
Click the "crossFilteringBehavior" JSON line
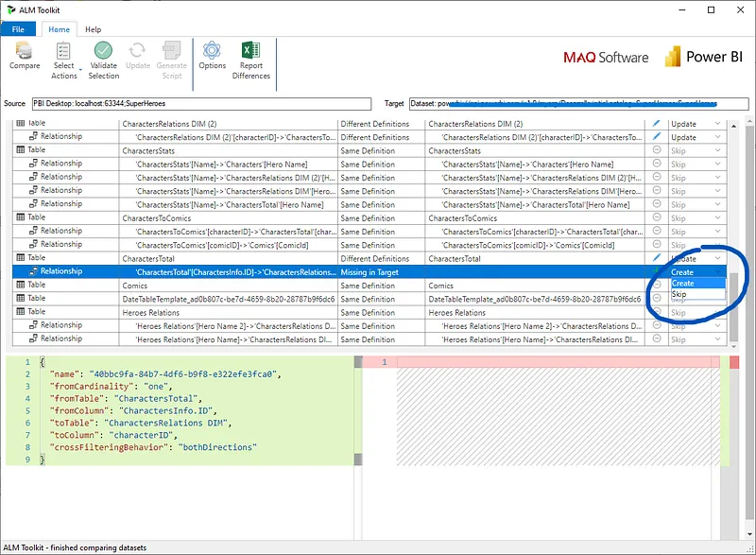point(153,447)
